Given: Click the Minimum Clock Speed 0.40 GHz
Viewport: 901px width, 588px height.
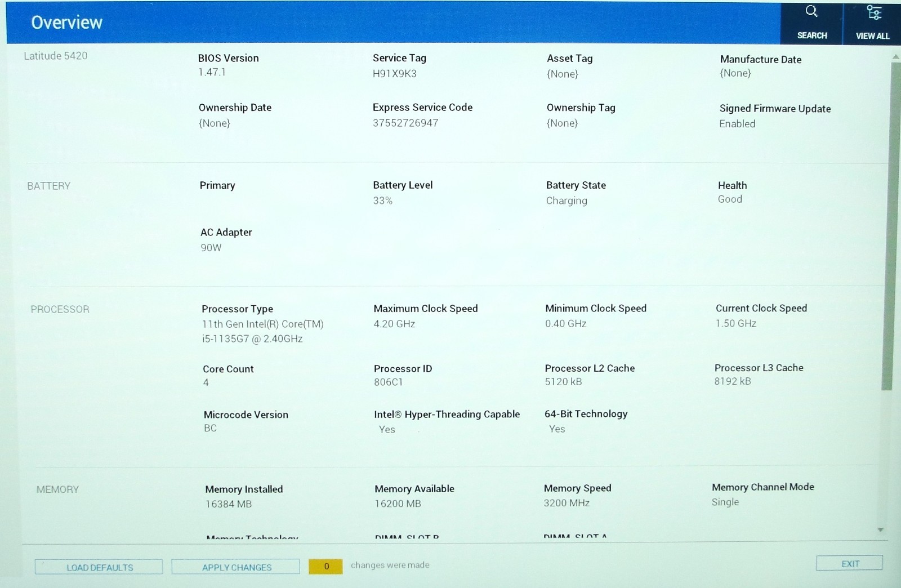Looking at the screenshot, I should 566,323.
